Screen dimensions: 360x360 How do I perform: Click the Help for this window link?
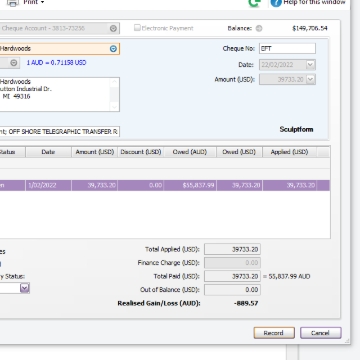point(314,2)
